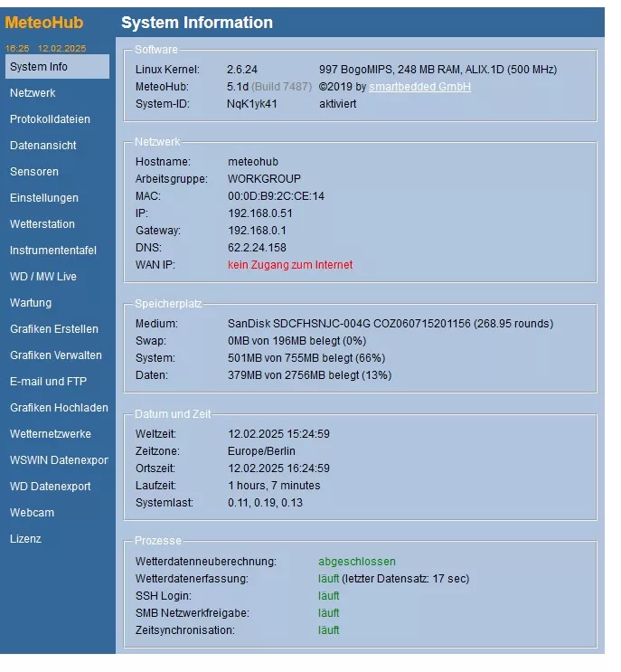Open Protokolldateien in the sidebar

(x=50, y=119)
